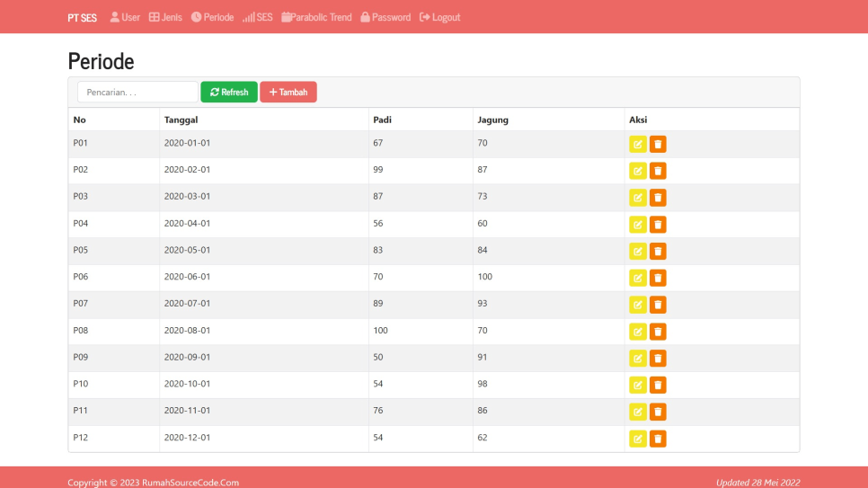
Task: Click the green Refresh button
Action: click(x=229, y=92)
